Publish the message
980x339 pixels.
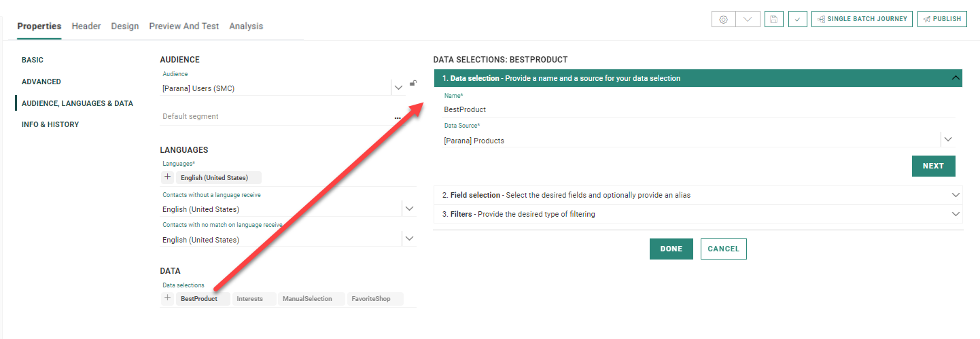coord(942,19)
